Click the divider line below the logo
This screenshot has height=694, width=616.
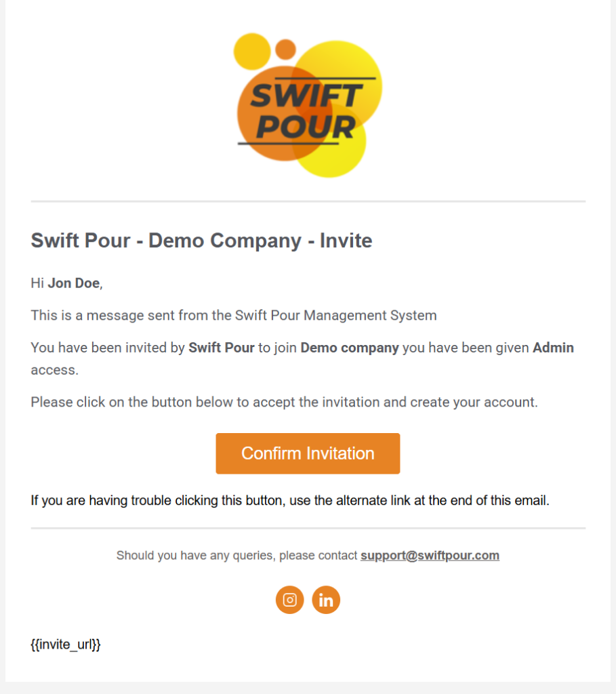click(x=308, y=201)
